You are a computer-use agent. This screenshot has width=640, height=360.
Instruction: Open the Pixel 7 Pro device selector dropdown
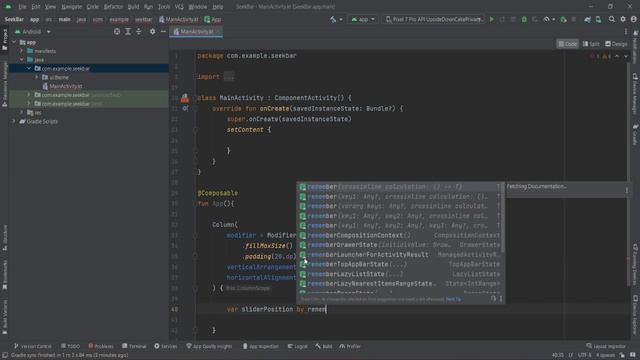[434, 19]
